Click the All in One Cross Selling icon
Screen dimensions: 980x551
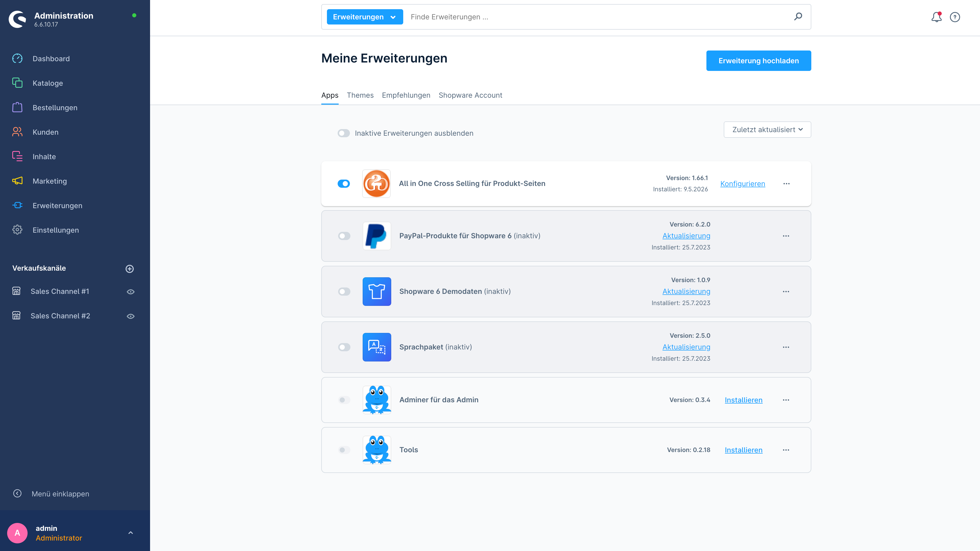click(376, 184)
